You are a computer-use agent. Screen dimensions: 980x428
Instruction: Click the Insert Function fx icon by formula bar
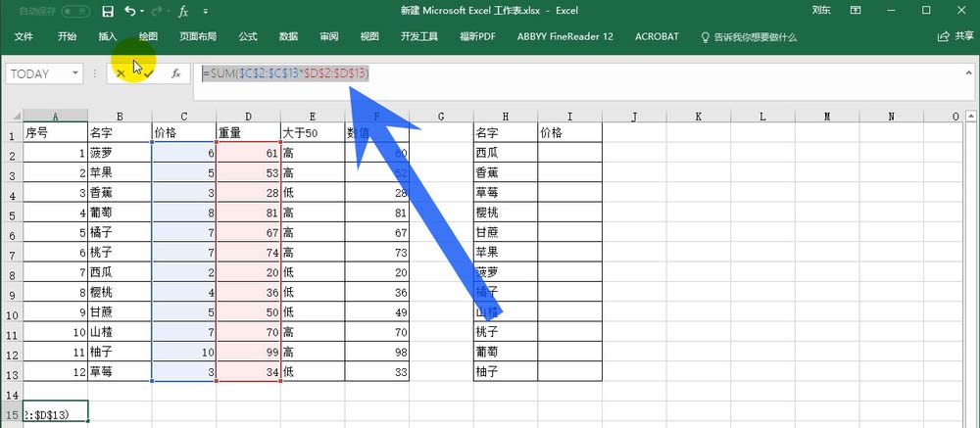pyautogui.click(x=176, y=73)
